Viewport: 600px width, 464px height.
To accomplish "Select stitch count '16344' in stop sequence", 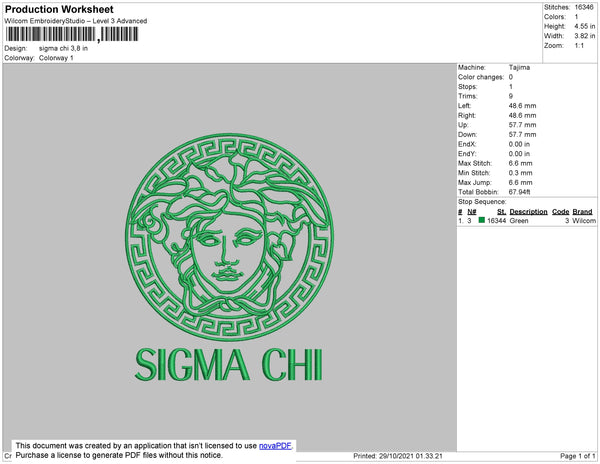I will [496, 221].
